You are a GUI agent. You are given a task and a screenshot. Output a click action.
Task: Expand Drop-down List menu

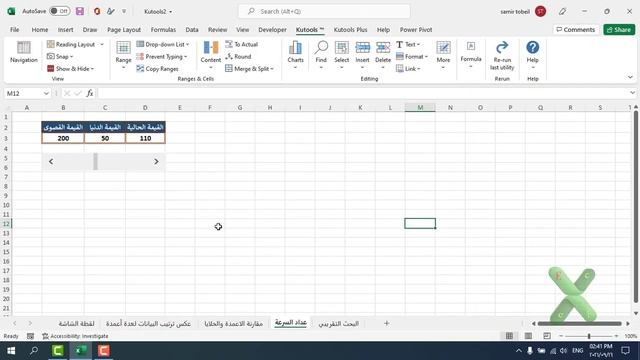point(188,44)
